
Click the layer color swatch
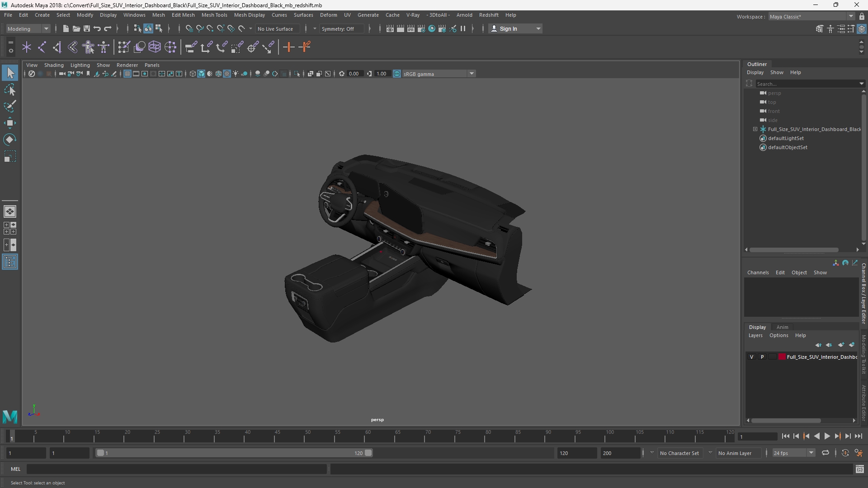point(782,357)
